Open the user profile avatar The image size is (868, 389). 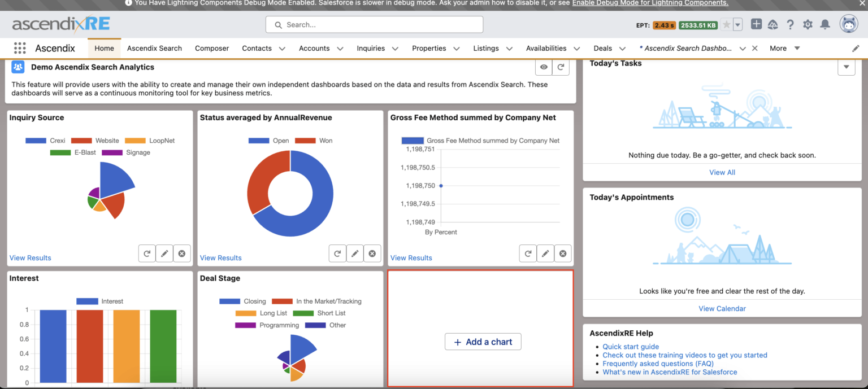click(849, 24)
